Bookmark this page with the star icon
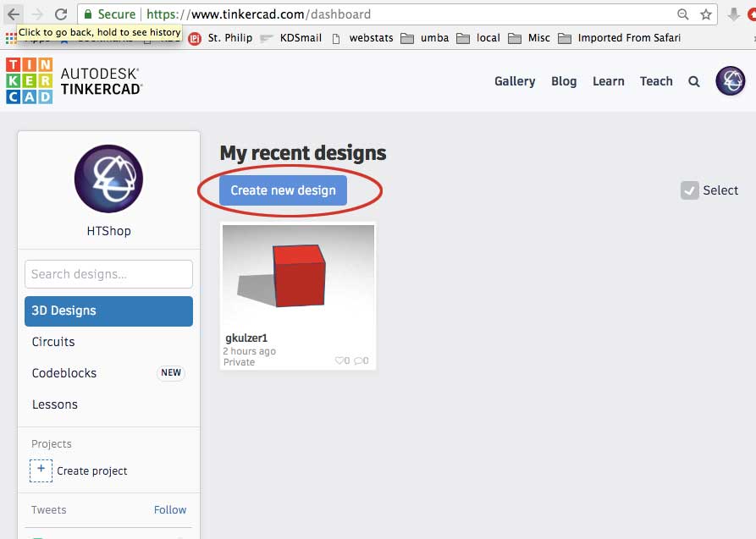The height and width of the screenshot is (539, 756). tap(706, 14)
